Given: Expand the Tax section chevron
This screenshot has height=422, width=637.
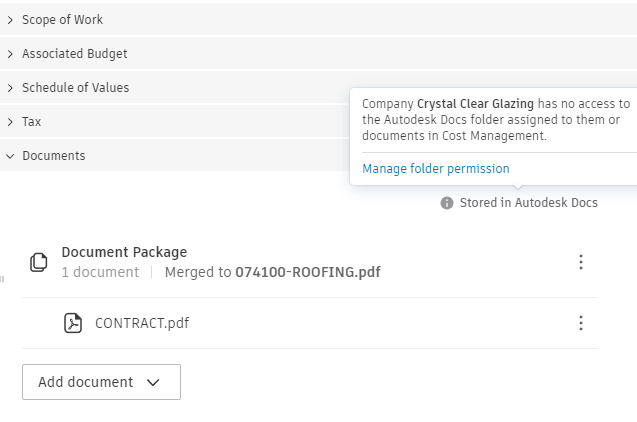Looking at the screenshot, I should 10,122.
